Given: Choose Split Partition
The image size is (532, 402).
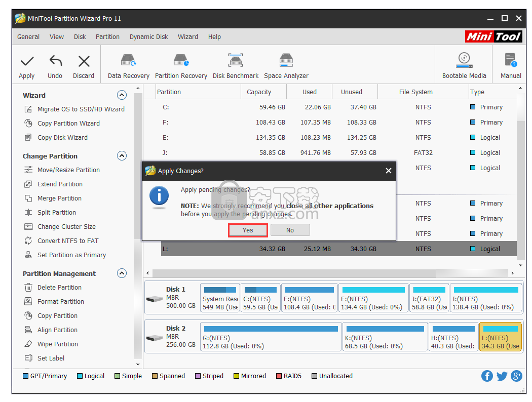Looking at the screenshot, I should tap(50, 213).
